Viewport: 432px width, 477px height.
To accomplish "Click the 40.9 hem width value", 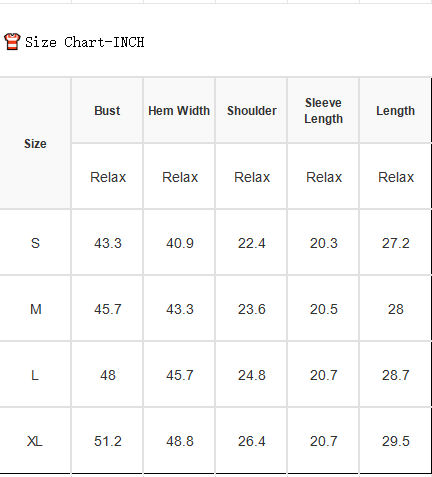I will point(180,243).
